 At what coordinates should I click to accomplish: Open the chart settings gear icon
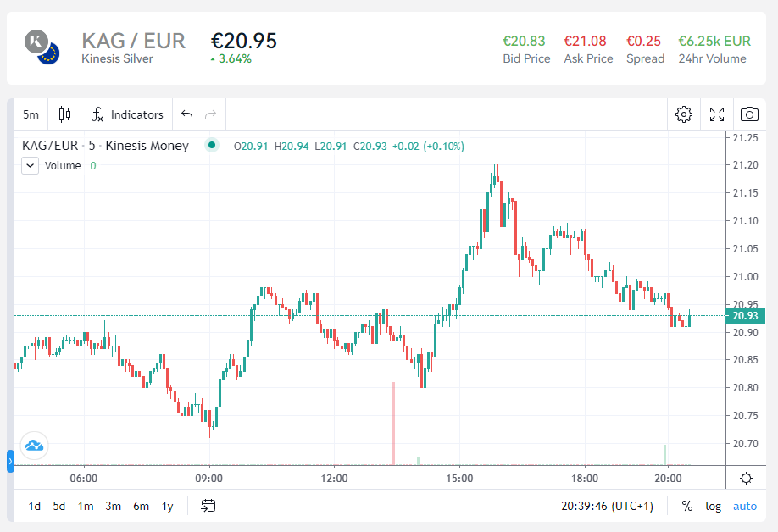(x=684, y=114)
